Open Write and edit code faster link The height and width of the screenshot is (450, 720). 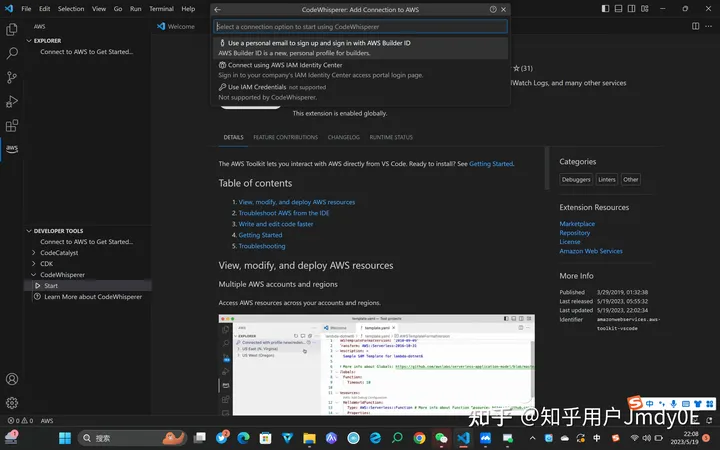point(276,224)
